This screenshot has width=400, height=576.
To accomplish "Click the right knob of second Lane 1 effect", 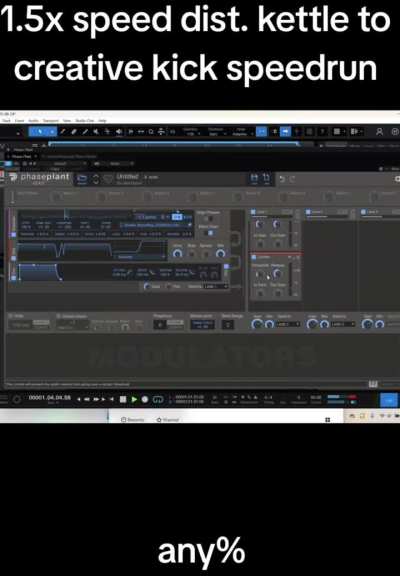I will click(277, 274).
